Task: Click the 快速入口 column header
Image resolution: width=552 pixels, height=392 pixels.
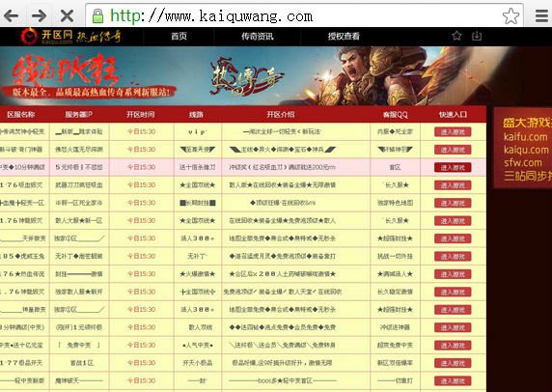Action: tap(453, 115)
